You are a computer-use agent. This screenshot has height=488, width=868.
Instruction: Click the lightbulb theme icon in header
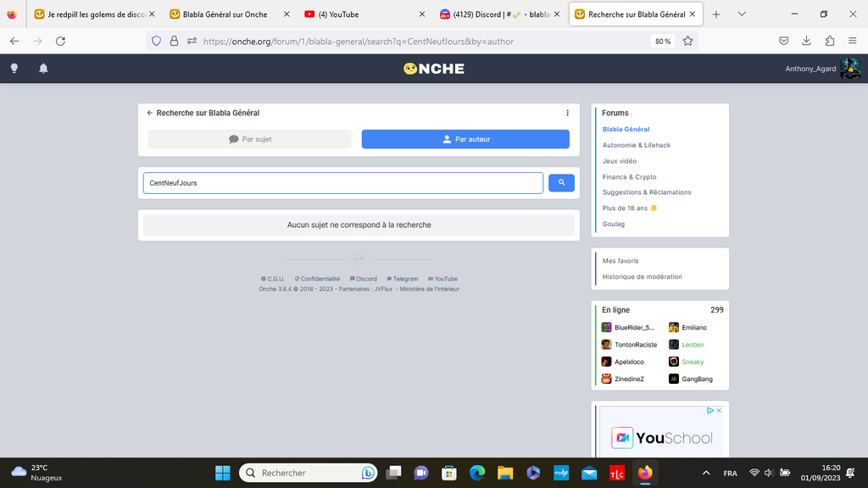(14, 69)
